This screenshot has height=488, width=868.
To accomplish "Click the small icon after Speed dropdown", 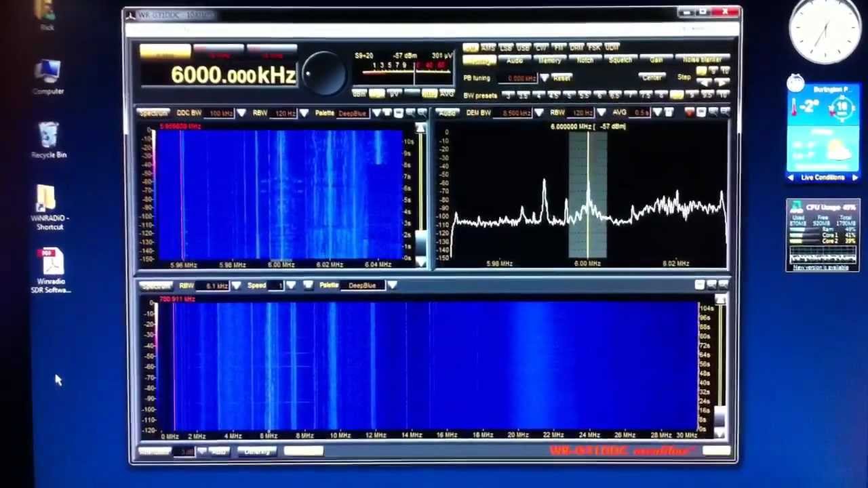I will point(308,285).
